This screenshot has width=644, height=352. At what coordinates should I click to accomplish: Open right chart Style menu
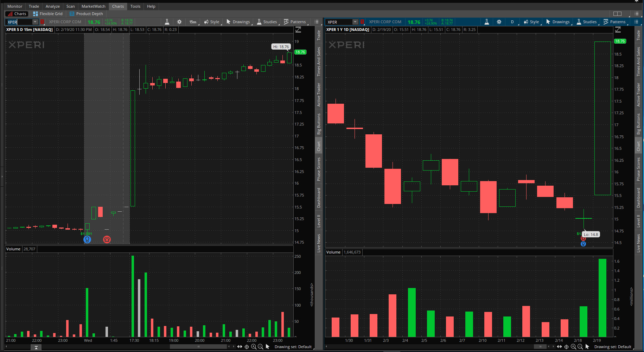click(531, 22)
